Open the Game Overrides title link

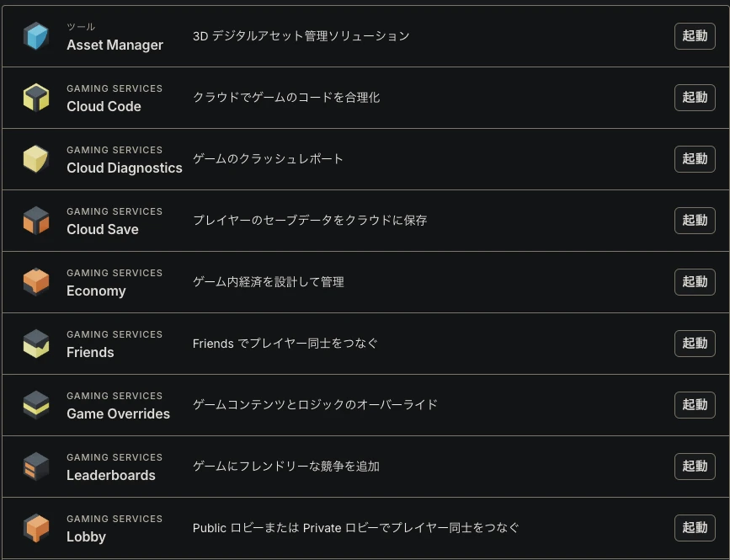pos(118,413)
